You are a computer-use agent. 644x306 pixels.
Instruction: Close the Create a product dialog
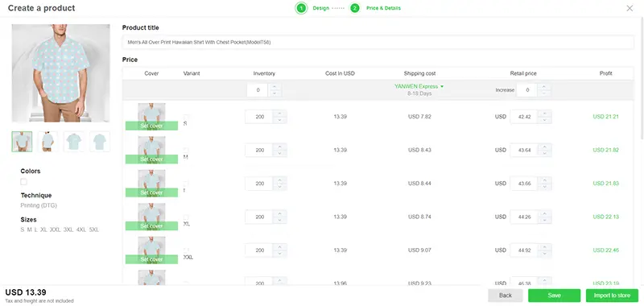click(630, 8)
